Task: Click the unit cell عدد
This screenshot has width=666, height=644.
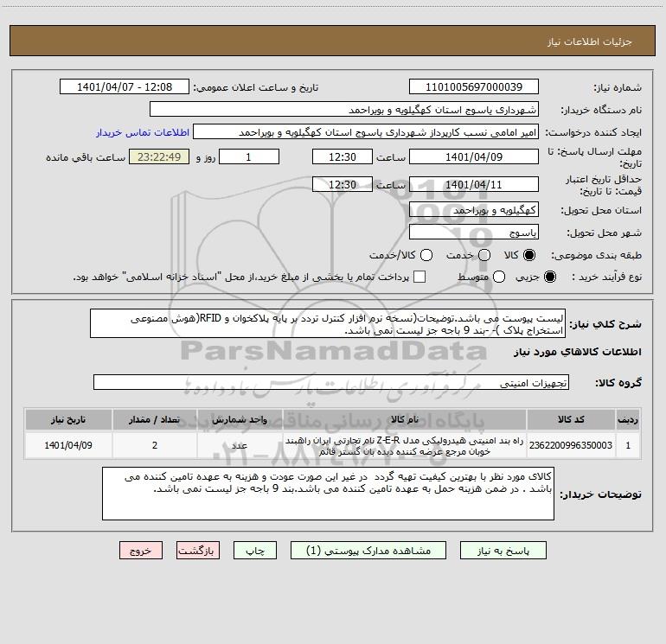Action: point(240,445)
